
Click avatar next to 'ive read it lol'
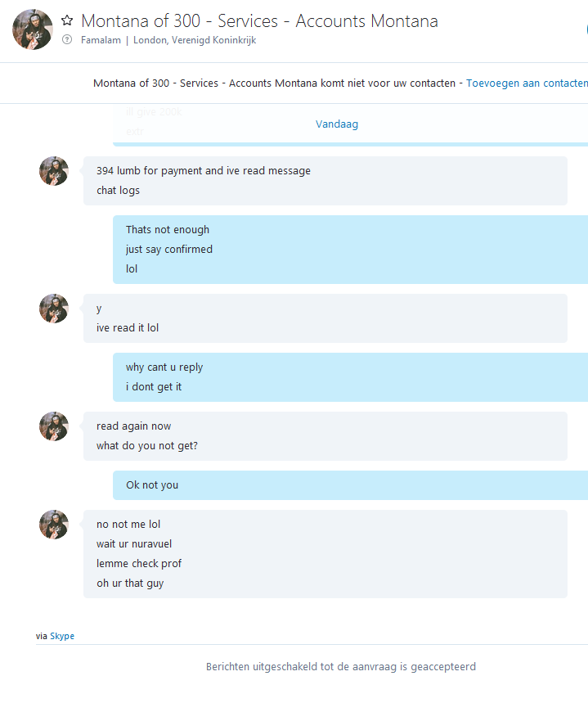[x=54, y=309]
